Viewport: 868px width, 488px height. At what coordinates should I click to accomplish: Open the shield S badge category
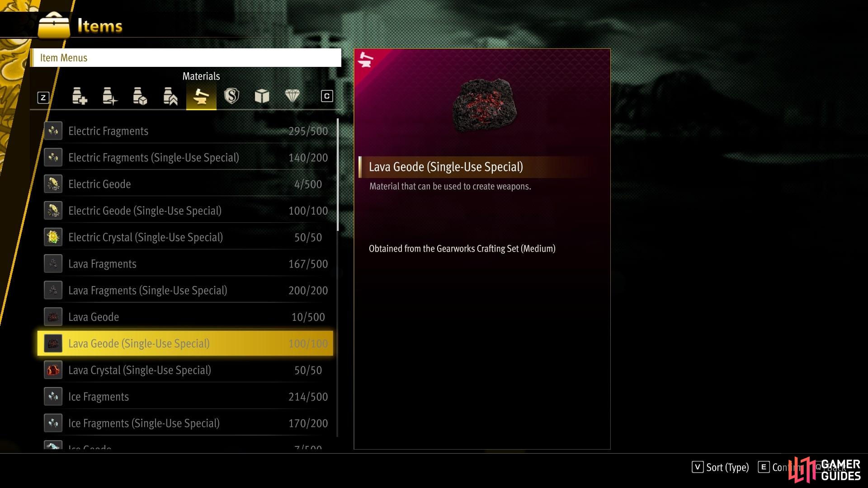(231, 96)
